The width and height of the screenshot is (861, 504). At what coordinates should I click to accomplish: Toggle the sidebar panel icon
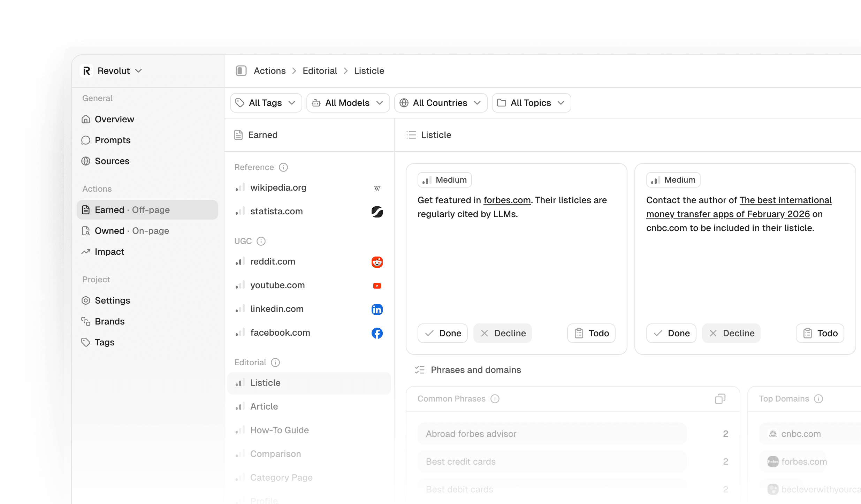(241, 71)
